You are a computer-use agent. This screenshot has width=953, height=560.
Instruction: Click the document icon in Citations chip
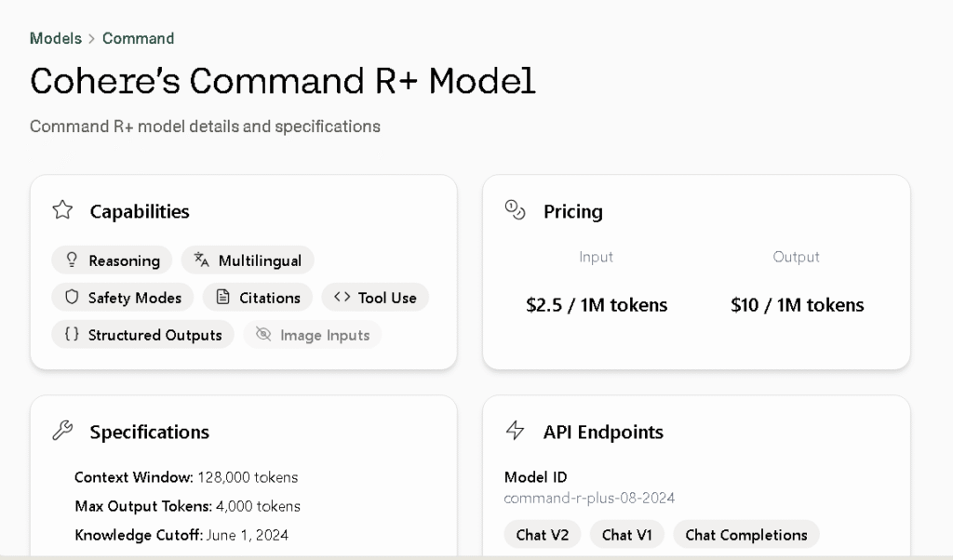tap(222, 298)
